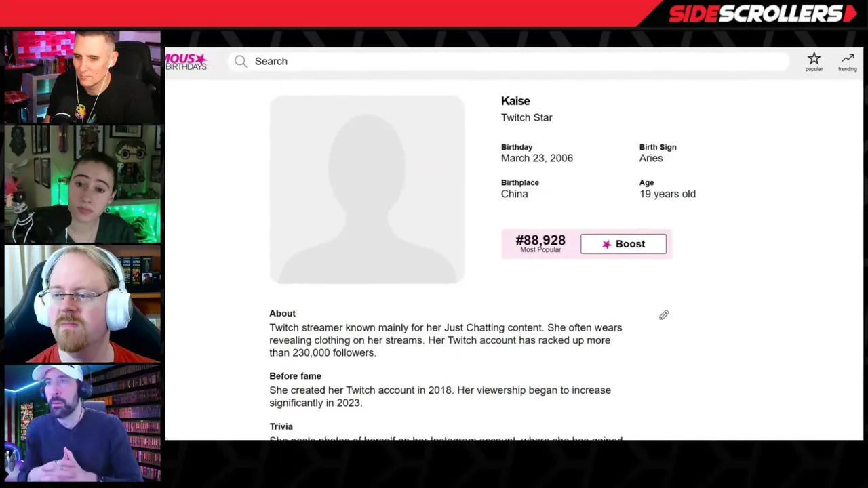
Task: Click the webcam of the man in black shirt
Action: (82, 76)
